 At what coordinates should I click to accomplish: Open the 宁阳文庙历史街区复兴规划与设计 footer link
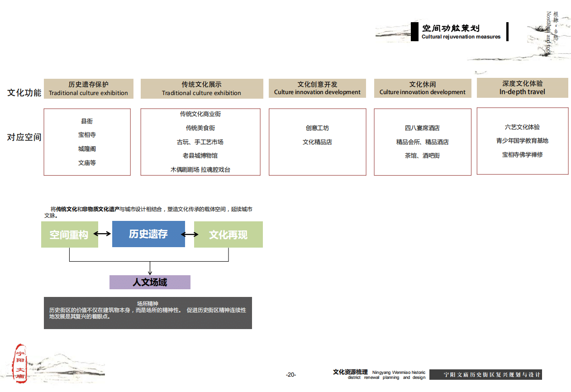[x=492, y=375]
